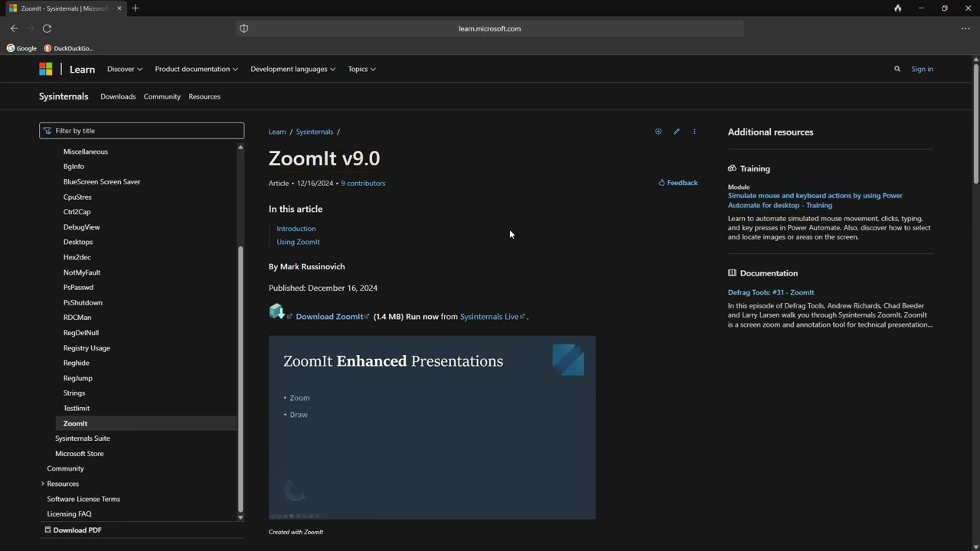
Task: Select Sysinternals Suite in sidebar
Action: pyautogui.click(x=83, y=439)
